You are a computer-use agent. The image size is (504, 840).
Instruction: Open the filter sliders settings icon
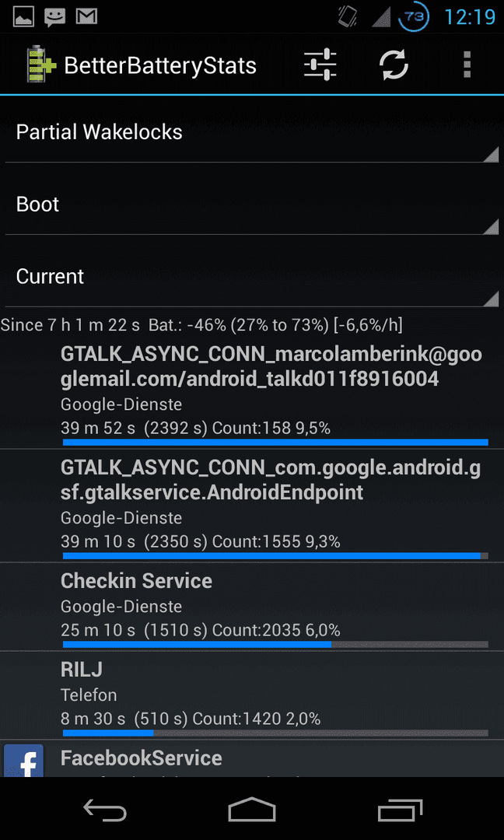[x=320, y=65]
